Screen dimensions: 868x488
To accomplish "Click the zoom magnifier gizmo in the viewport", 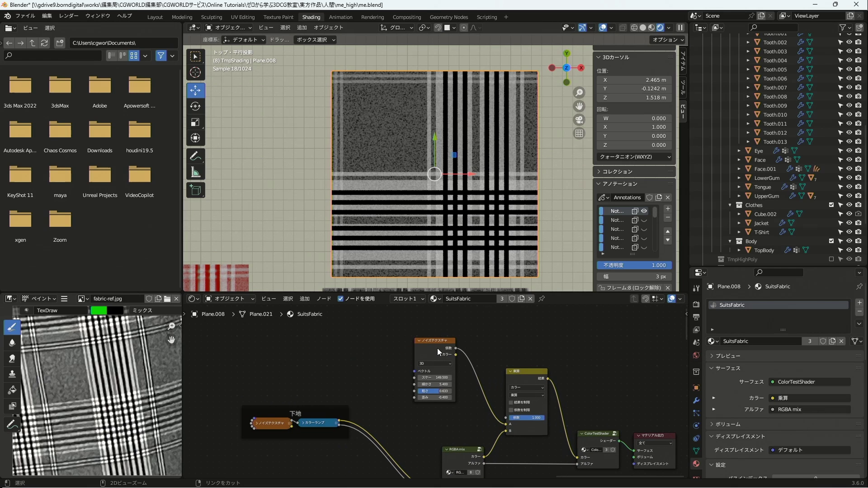I will tap(579, 93).
